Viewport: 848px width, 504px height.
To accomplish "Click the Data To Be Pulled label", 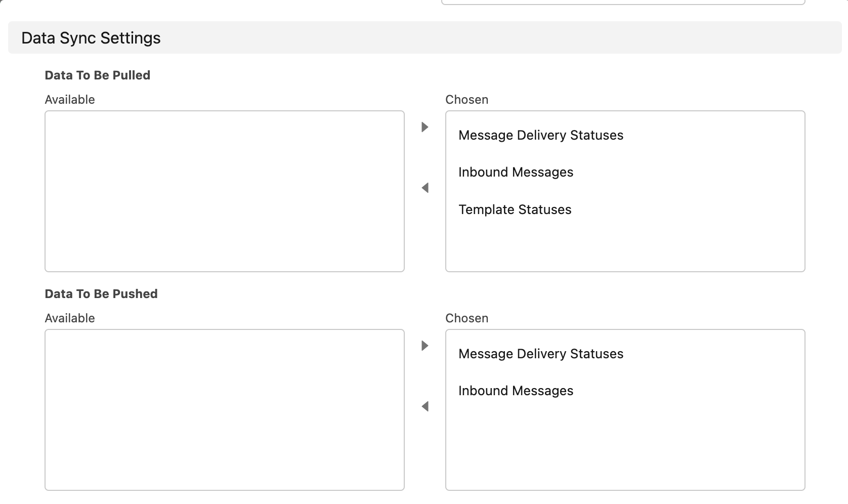I will click(x=97, y=75).
